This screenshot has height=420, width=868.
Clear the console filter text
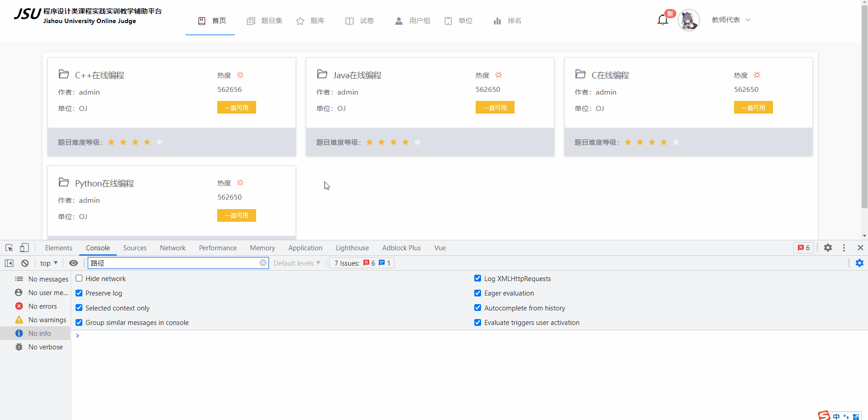click(x=263, y=263)
